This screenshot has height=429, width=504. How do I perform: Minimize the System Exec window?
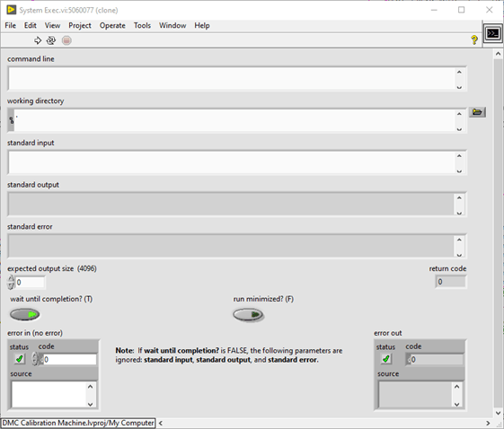pyautogui.click(x=434, y=10)
